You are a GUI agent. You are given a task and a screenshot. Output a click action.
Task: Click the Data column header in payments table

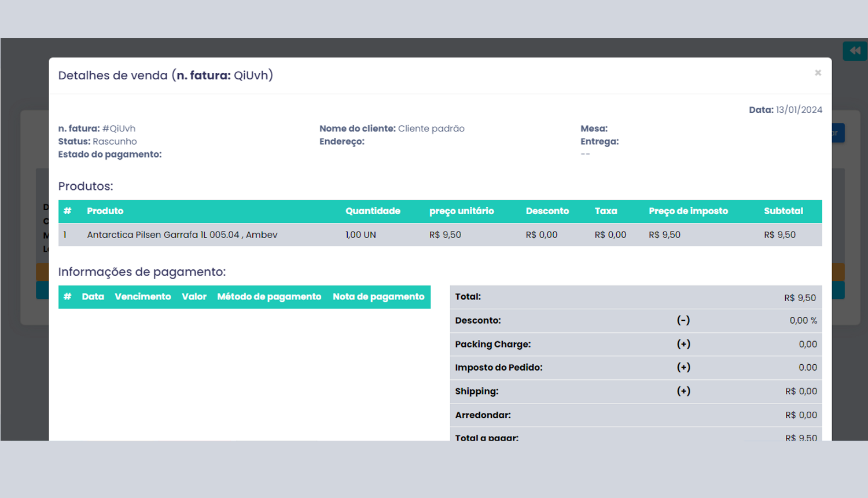click(93, 296)
